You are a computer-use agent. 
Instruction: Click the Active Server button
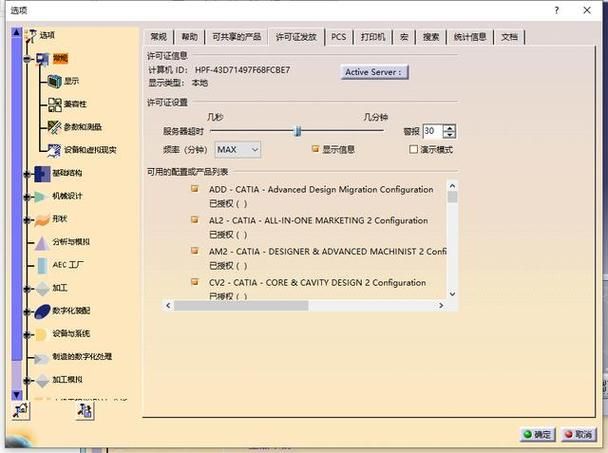pyautogui.click(x=374, y=72)
